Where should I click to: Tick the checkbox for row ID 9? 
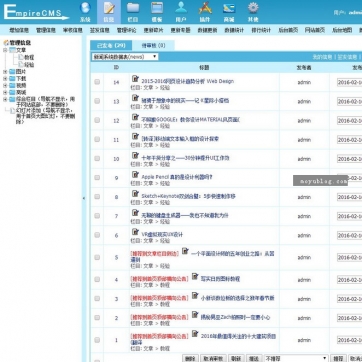(x=97, y=178)
